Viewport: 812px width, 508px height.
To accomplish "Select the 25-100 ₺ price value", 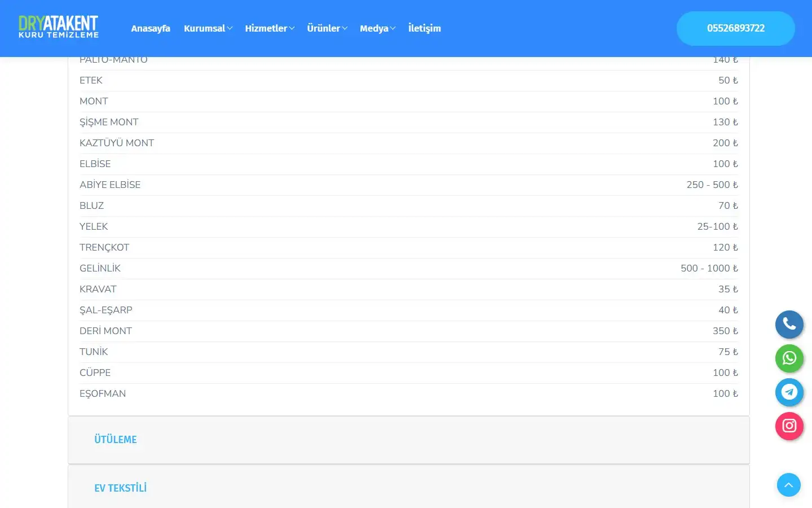I will pyautogui.click(x=718, y=226).
